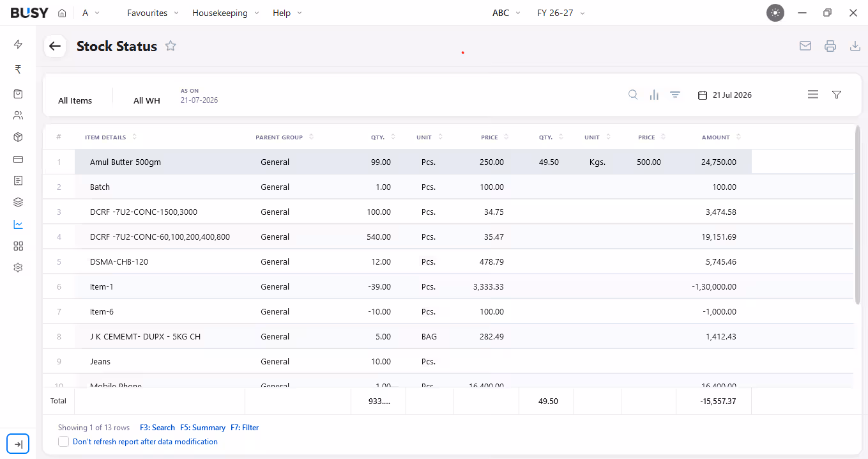The height and width of the screenshot is (459, 868).
Task: Sort by Amount column arrows
Action: pyautogui.click(x=738, y=137)
